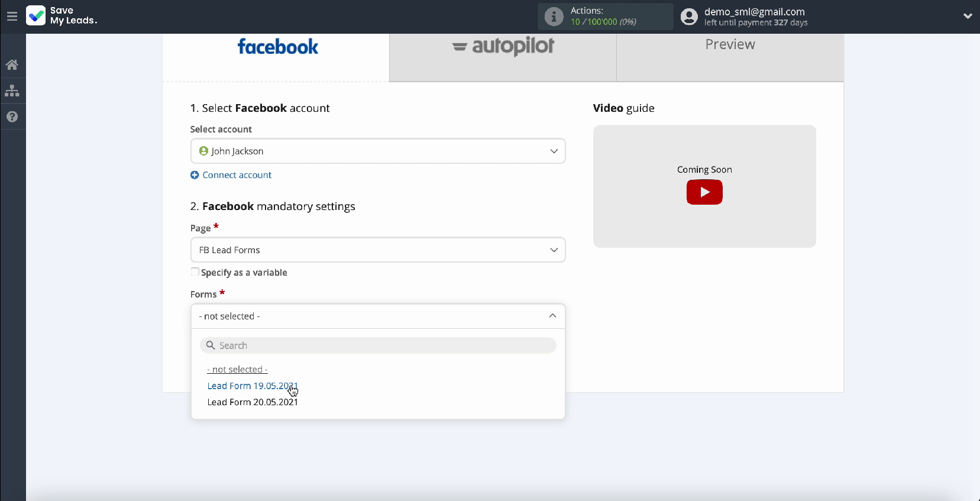
Task: Open the Preview tab
Action: (730, 45)
